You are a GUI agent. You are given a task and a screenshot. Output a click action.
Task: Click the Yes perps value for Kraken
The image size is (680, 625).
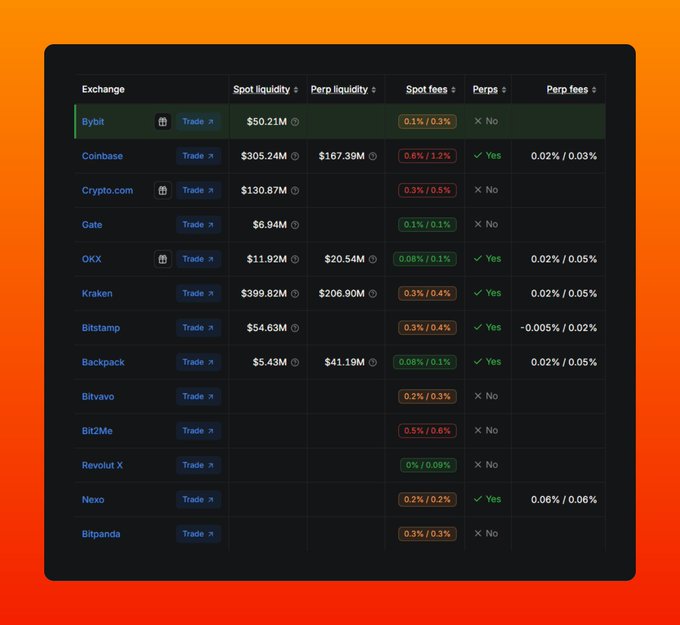click(487, 293)
